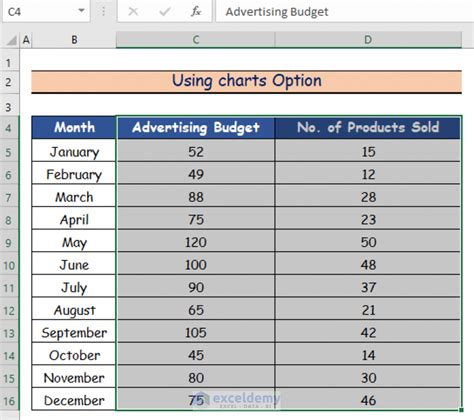Click April's products sold value 23
This screenshot has height=420, width=474.
click(368, 220)
